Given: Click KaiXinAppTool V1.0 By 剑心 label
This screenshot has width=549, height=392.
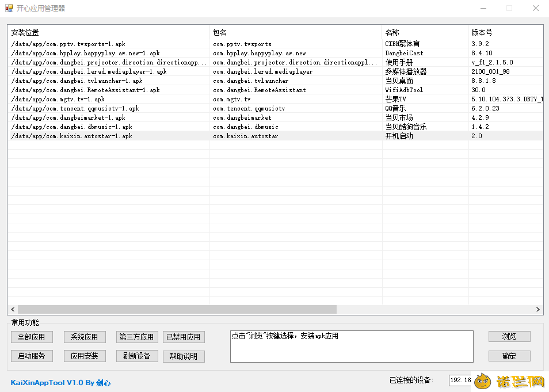Looking at the screenshot, I should pyautogui.click(x=60, y=383).
